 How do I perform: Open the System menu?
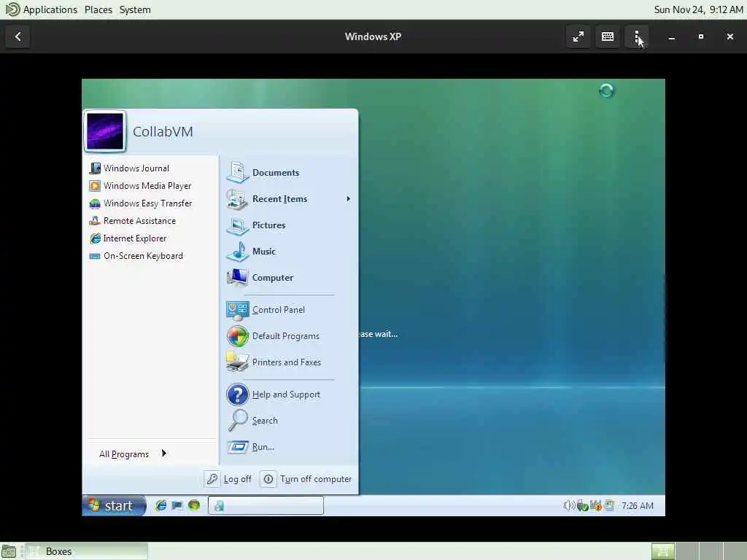pyautogui.click(x=135, y=9)
